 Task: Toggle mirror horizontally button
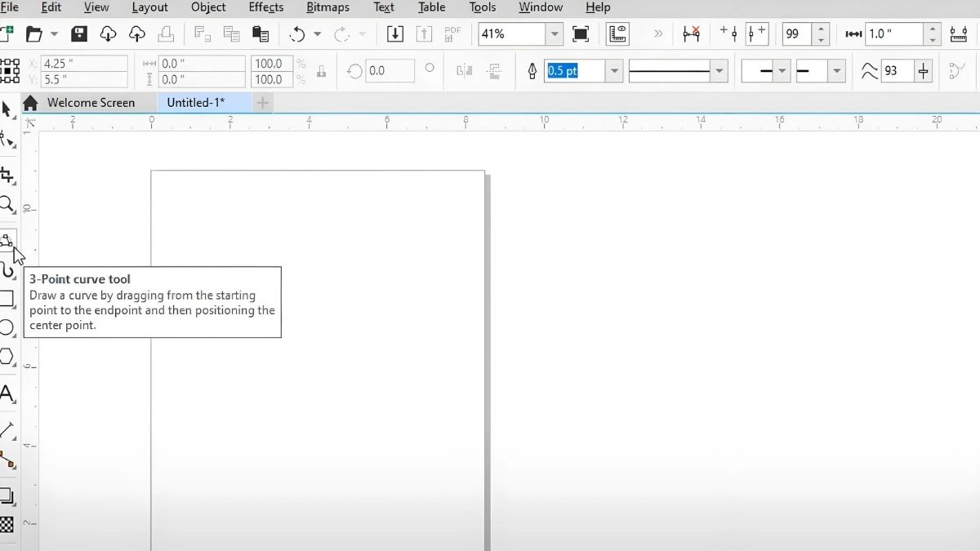point(465,71)
